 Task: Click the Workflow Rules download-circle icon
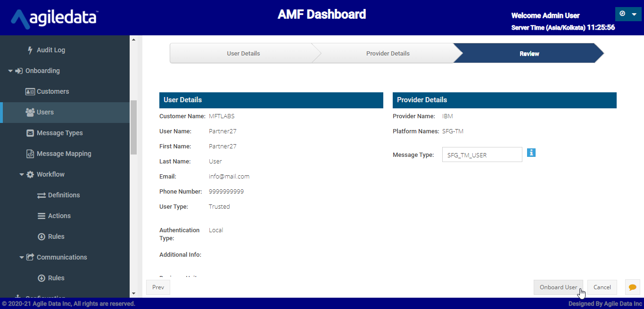tap(41, 236)
